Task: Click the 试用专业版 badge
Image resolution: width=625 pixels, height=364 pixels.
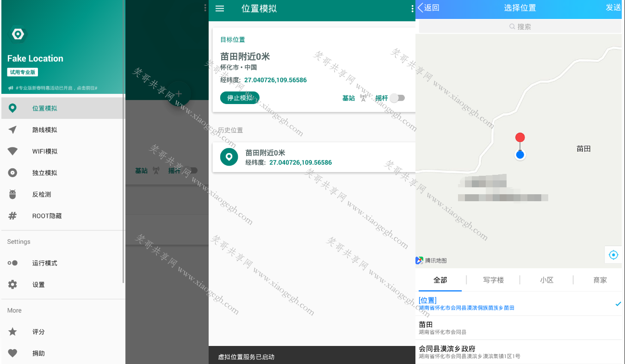Action: tap(22, 72)
